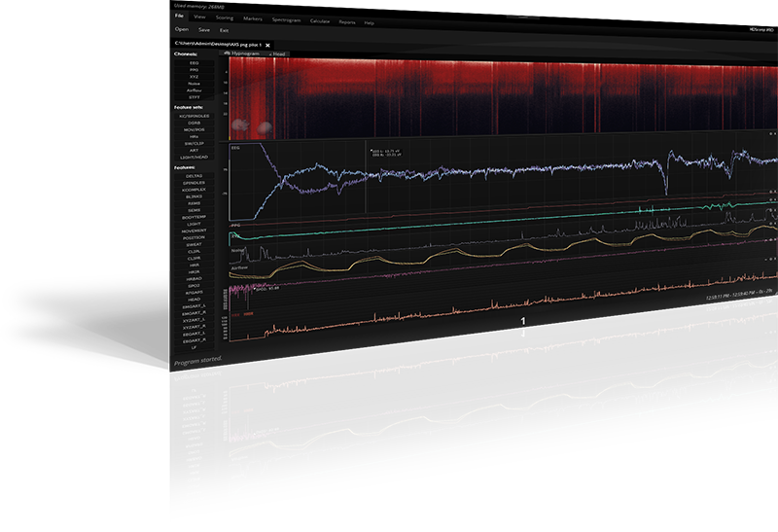This screenshot has height=532, width=778.
Task: Select the SPO2 feature in the list
Action: [x=194, y=284]
